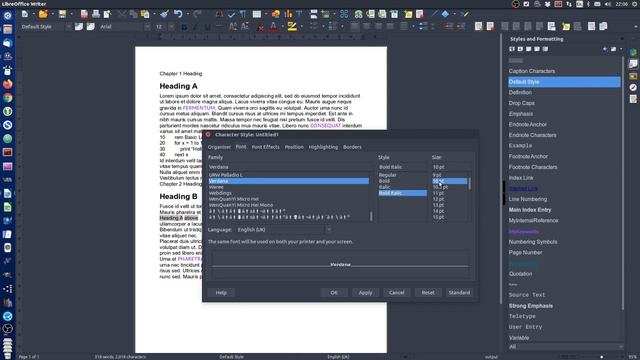Click the Highlighting Color marker icon
Image resolution: width=640 pixels, height=360 pixels.
tap(292, 27)
